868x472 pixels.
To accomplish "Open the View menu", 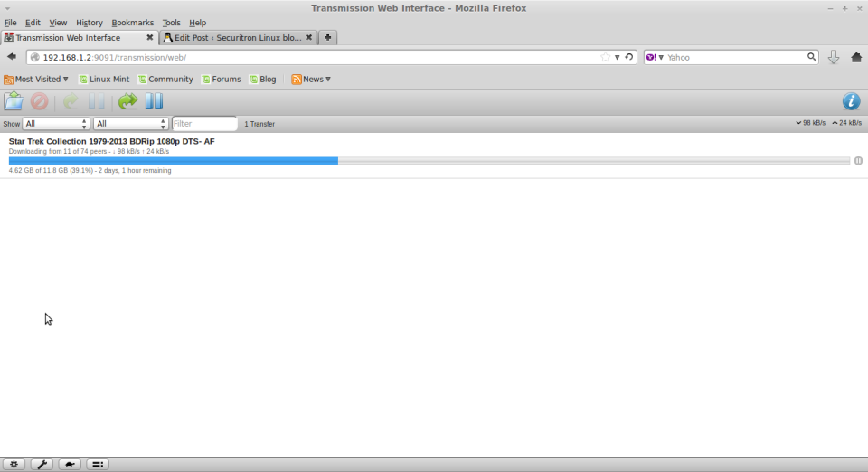I will (58, 23).
